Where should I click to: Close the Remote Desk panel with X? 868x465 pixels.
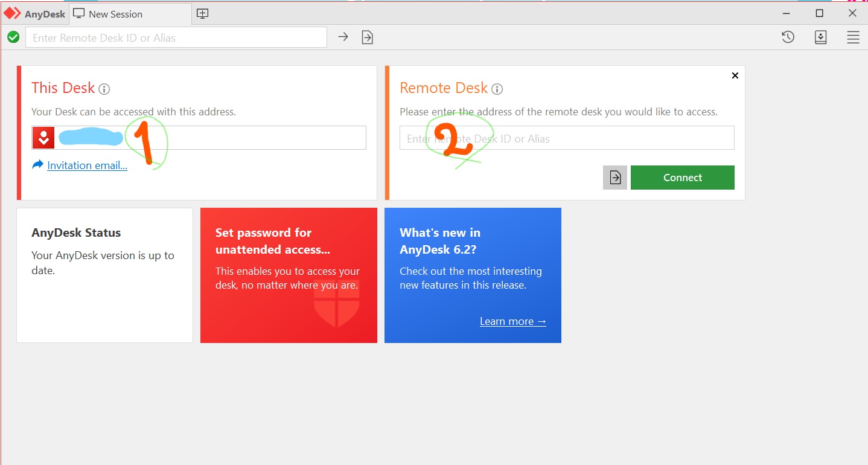pos(735,75)
